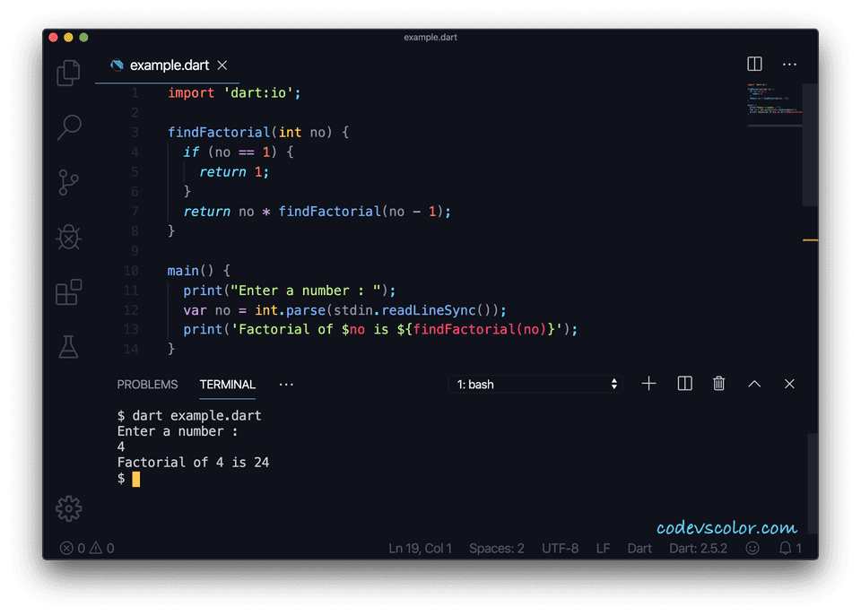861x616 pixels.
Task: Kill the terminal using the trash icon
Action: click(718, 384)
